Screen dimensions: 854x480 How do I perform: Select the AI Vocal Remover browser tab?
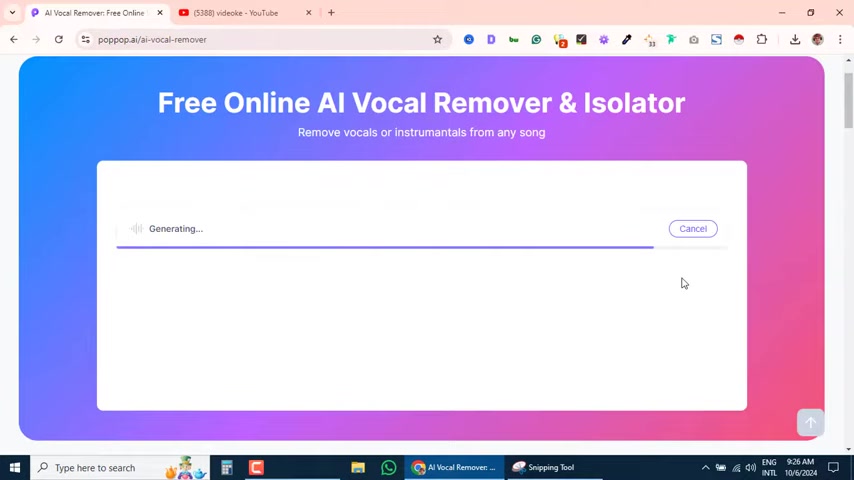coord(94,13)
